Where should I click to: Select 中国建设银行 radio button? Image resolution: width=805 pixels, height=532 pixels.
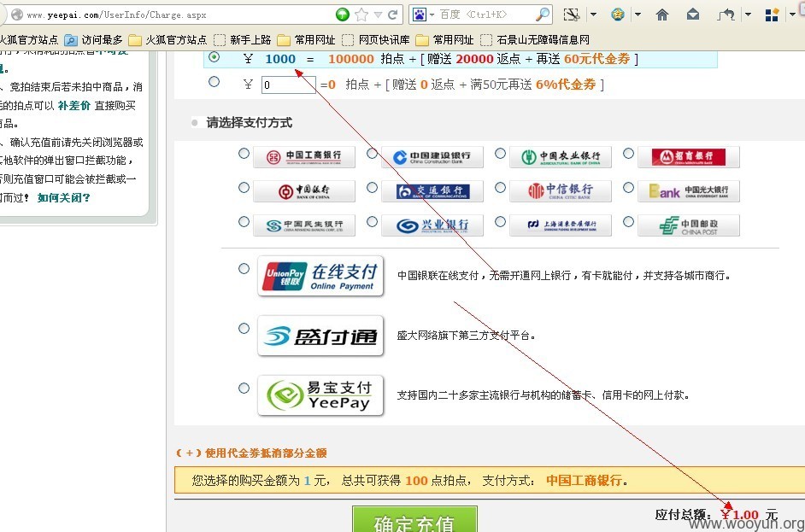click(x=373, y=154)
